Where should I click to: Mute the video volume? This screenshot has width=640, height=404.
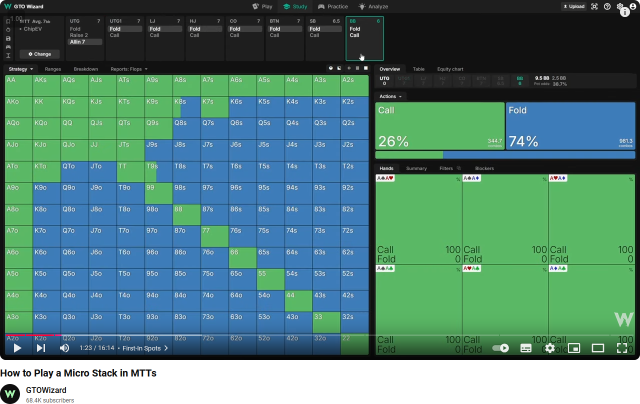(64, 348)
